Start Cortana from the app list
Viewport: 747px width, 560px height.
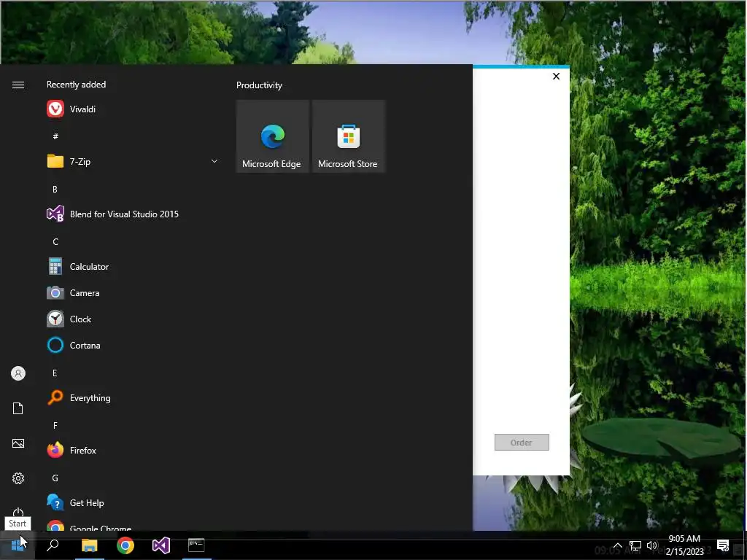(x=133, y=345)
